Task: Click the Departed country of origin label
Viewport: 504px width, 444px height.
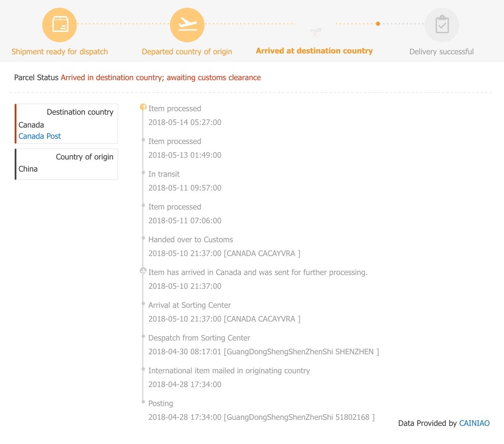Action: point(187,52)
